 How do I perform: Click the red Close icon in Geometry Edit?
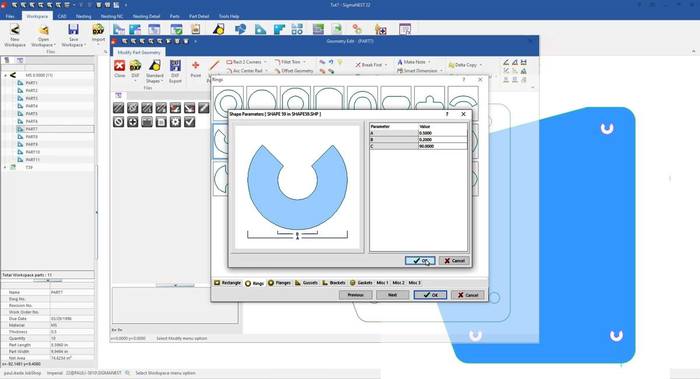[x=119, y=66]
